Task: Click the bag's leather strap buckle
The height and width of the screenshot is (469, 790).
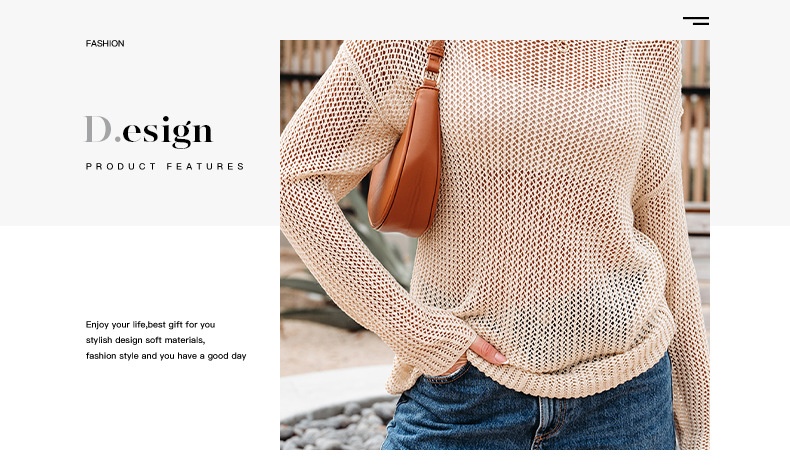Action: 432,75
